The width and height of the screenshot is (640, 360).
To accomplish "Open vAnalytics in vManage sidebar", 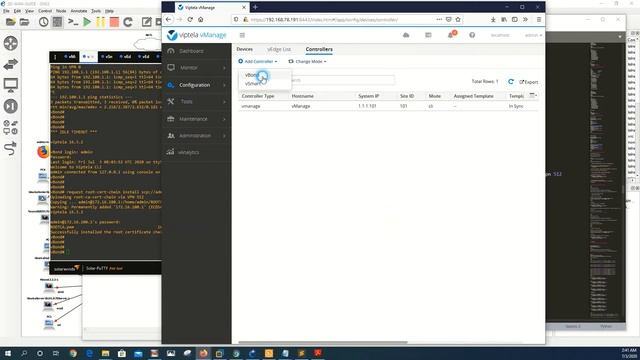I will tap(196, 152).
